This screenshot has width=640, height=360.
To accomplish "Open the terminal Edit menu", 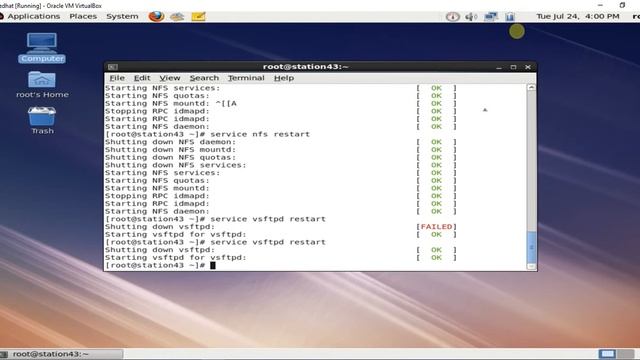I will [142, 78].
